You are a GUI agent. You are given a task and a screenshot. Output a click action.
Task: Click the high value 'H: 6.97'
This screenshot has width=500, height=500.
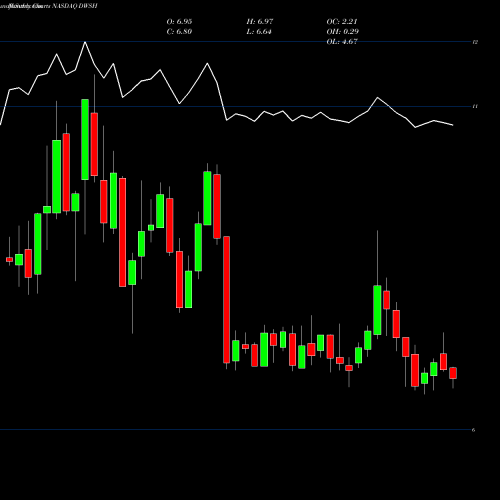coord(260,22)
